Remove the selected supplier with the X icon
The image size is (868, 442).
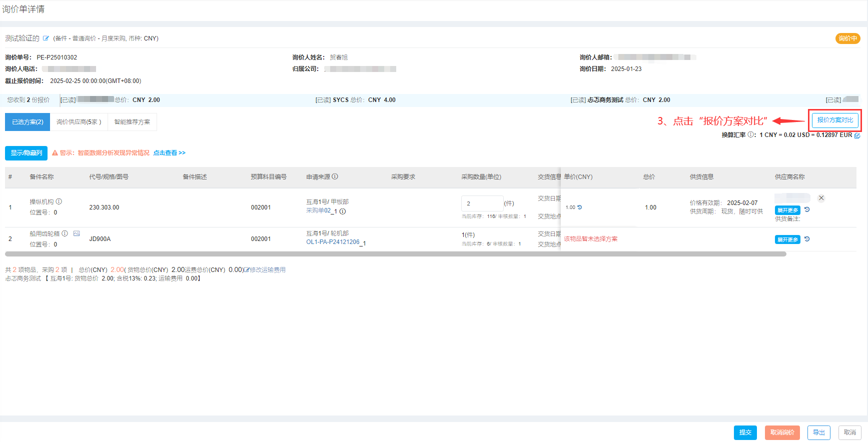pos(821,198)
